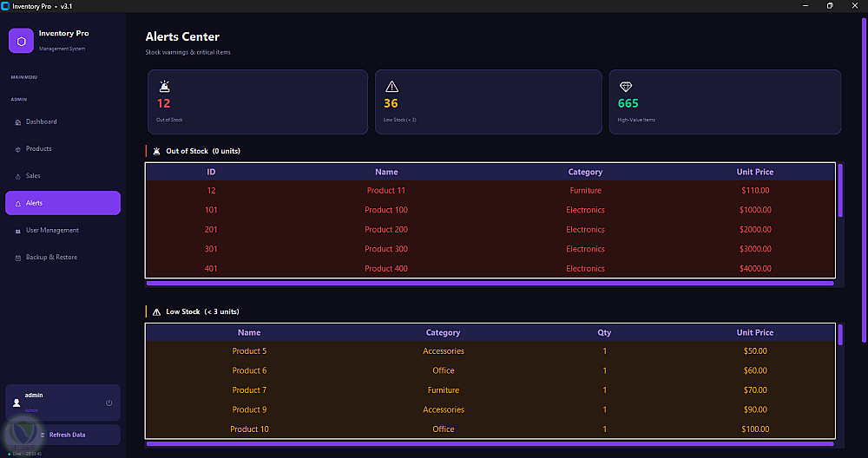This screenshot has height=458, width=868.
Task: Click the Out of Stock table vertical scrollbar
Action: 840,190
